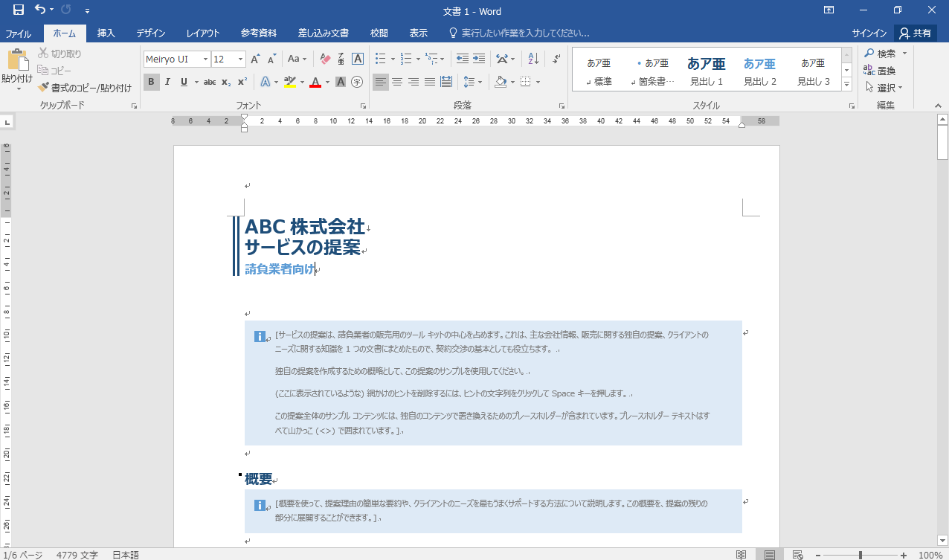Open ribbon display options button

click(829, 10)
